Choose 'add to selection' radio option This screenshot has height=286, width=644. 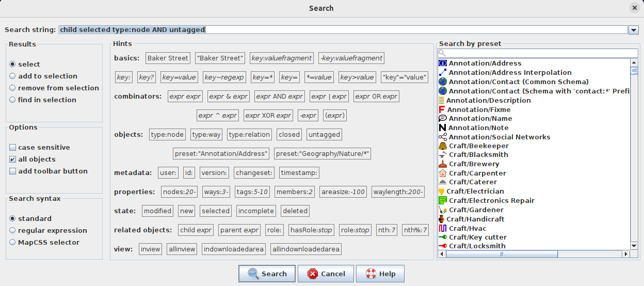[43, 76]
